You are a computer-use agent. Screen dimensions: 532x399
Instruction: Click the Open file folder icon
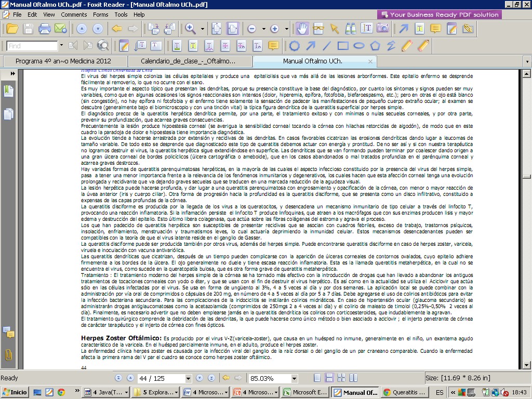11,29
